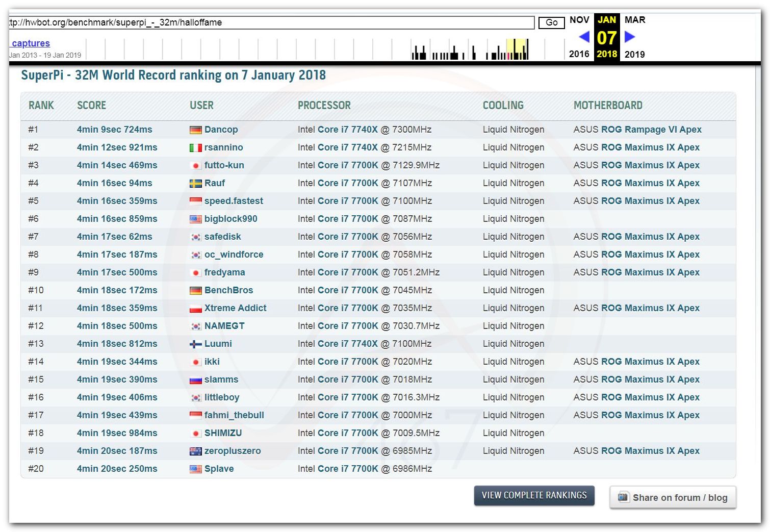Viewport: 770px width, 532px height.
Task: Click the Polish flag beside Xtreme Addict
Action: (x=195, y=309)
